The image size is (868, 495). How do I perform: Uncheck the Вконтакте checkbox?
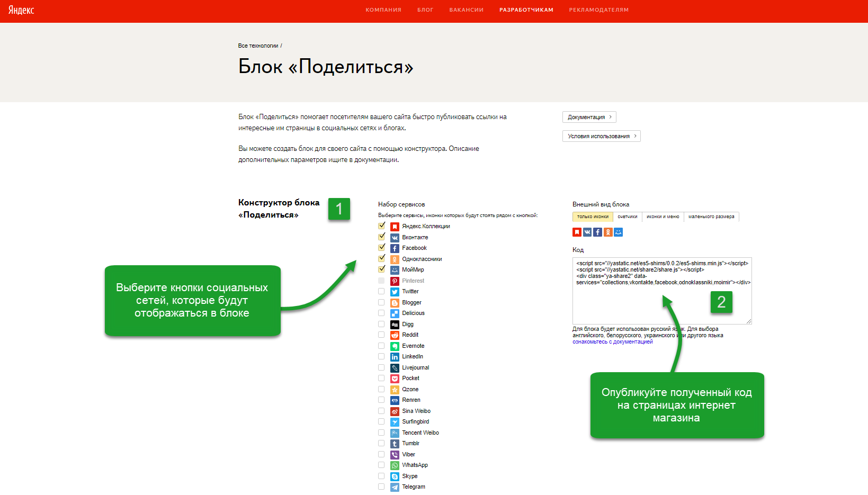coord(381,237)
